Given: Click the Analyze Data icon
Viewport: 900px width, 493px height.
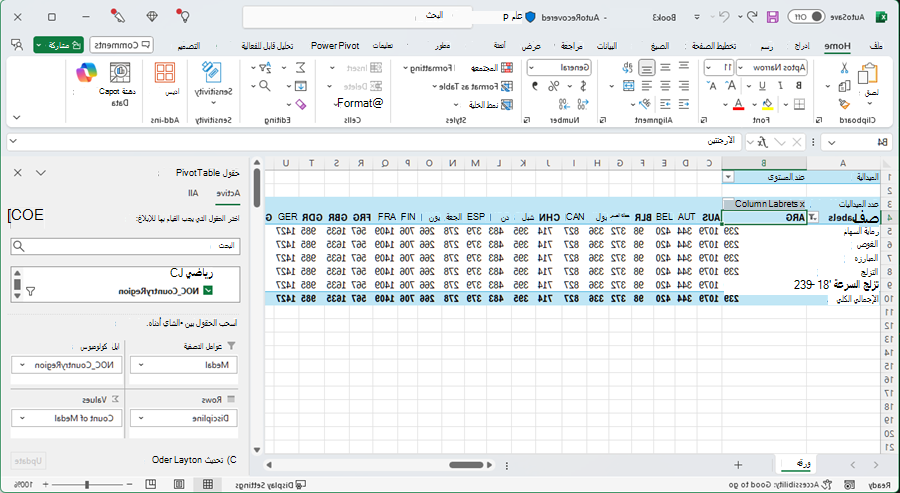Looking at the screenshot, I should 120,73.
